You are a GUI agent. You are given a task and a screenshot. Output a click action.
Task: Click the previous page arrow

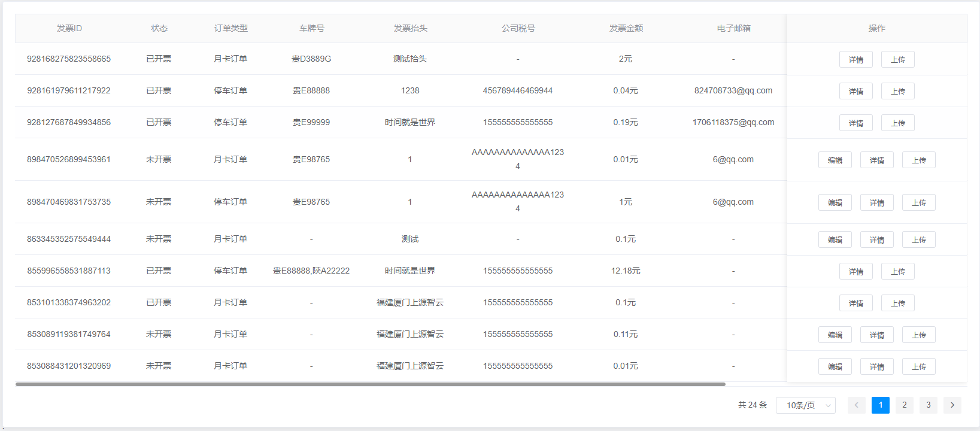tap(856, 405)
